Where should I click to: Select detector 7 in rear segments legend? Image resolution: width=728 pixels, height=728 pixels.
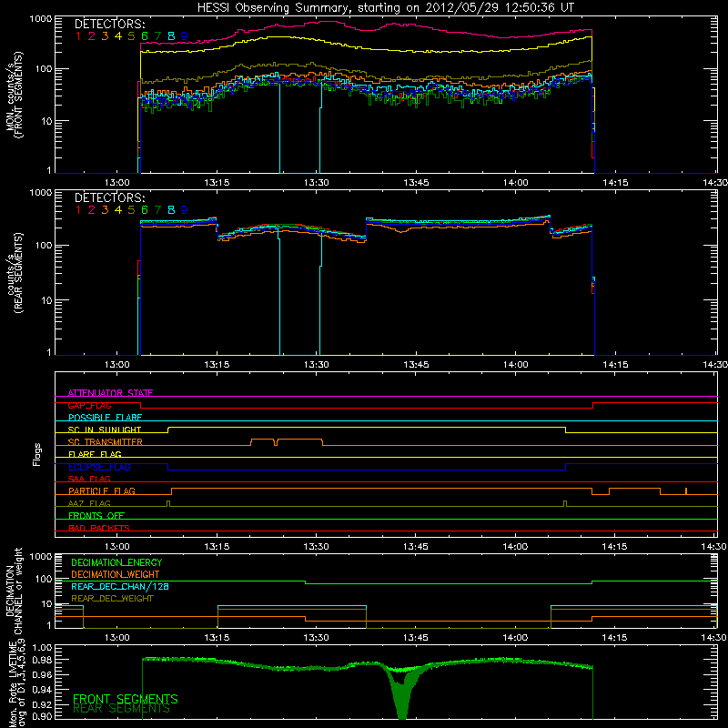[x=157, y=210]
